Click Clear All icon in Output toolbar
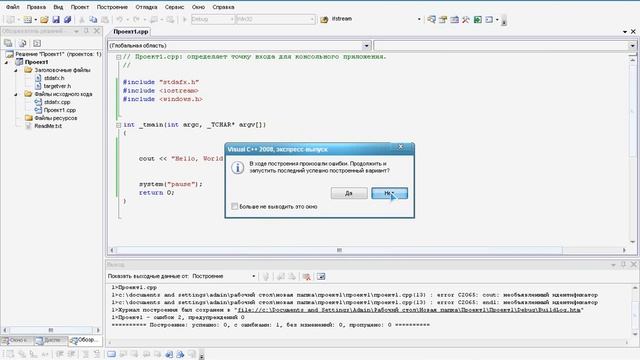This screenshot has height=360, width=640. click(307, 276)
